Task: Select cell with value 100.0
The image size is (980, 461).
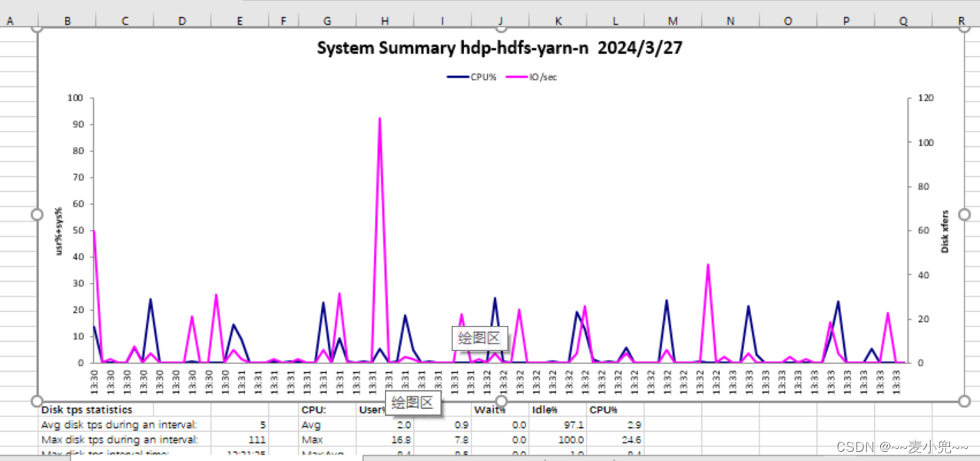Action: point(558,440)
